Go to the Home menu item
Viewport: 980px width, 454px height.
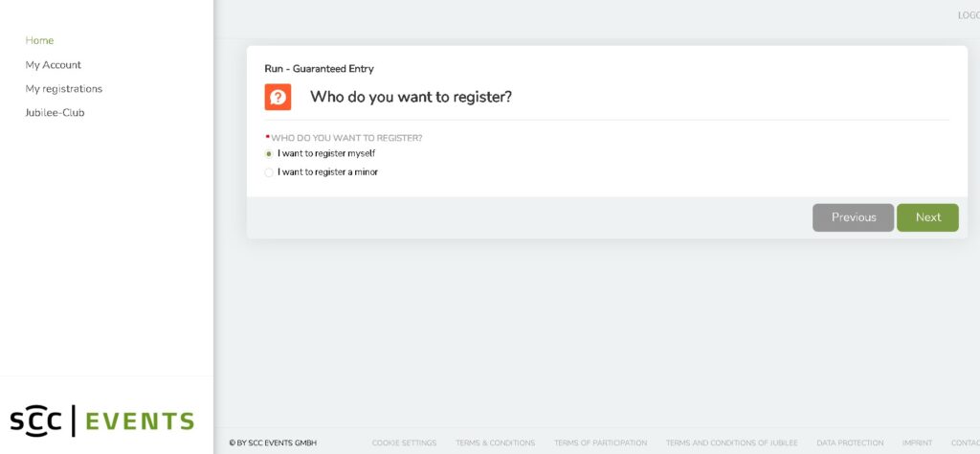[x=39, y=40]
